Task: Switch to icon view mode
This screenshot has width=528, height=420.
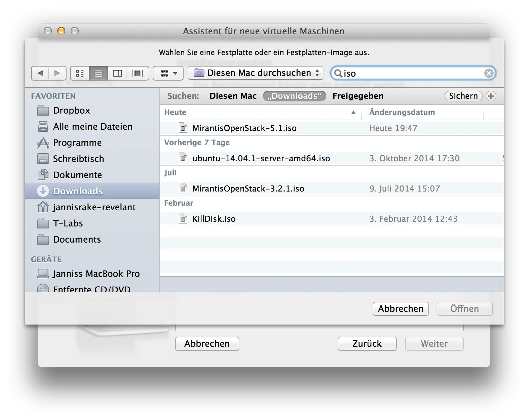Action: coord(80,73)
